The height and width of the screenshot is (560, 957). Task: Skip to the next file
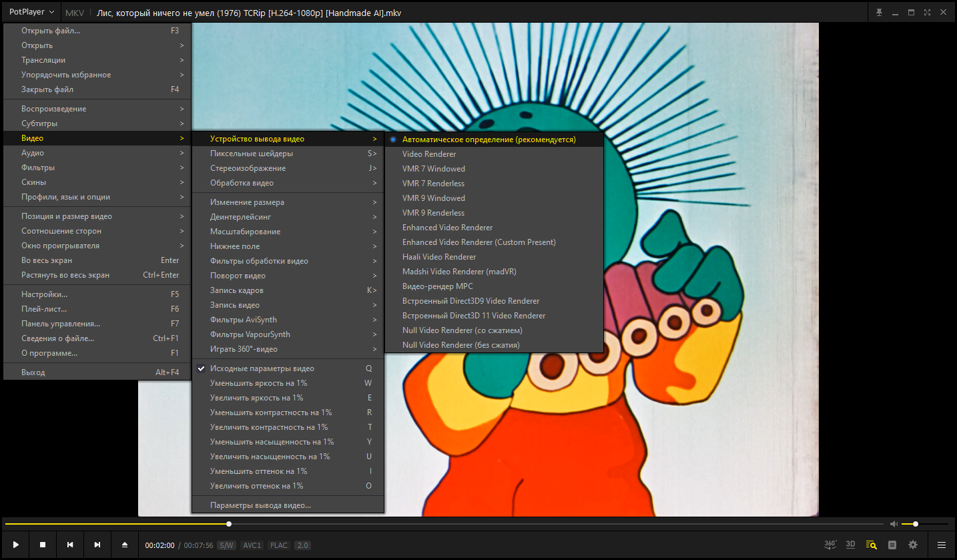click(97, 545)
